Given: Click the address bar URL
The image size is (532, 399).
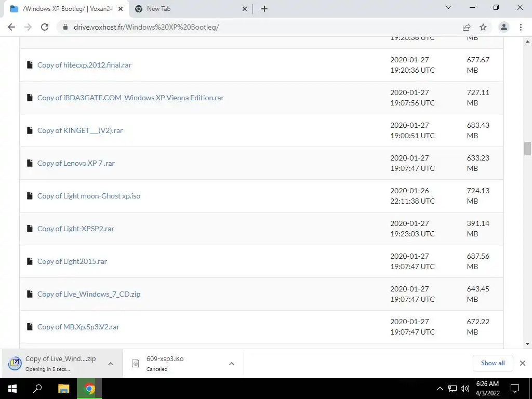Looking at the screenshot, I should click(146, 27).
